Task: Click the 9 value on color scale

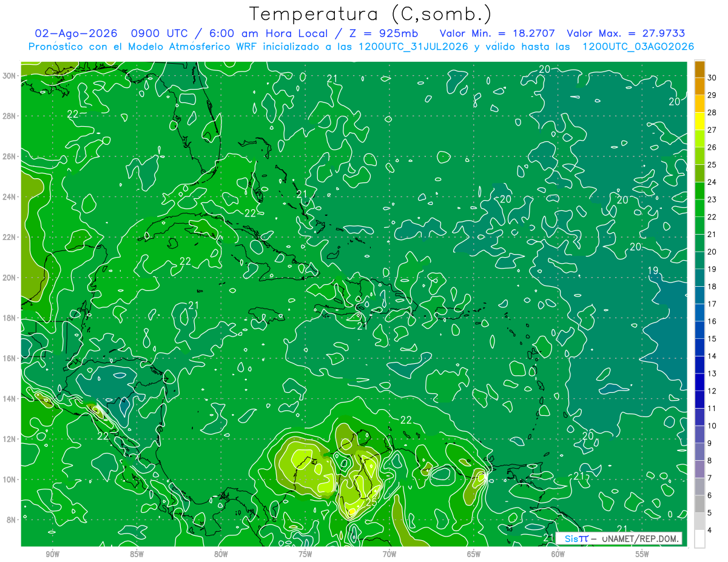Action: 710,443
